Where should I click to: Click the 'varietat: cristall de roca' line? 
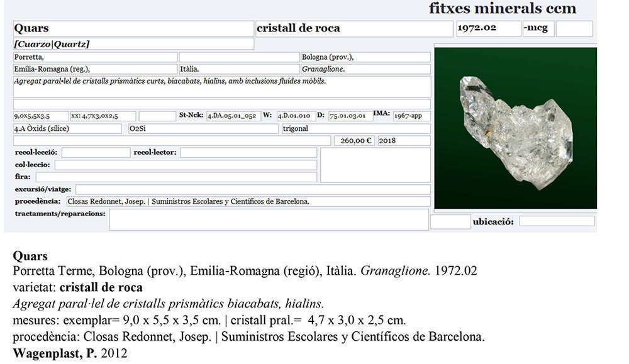tap(77, 287)
